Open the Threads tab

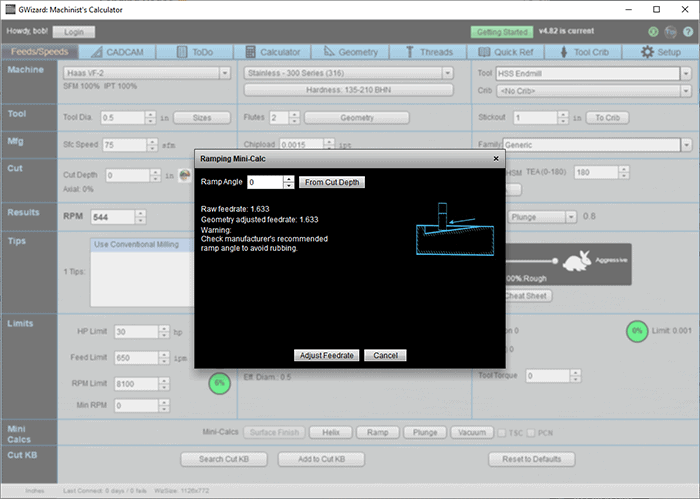coord(428,52)
